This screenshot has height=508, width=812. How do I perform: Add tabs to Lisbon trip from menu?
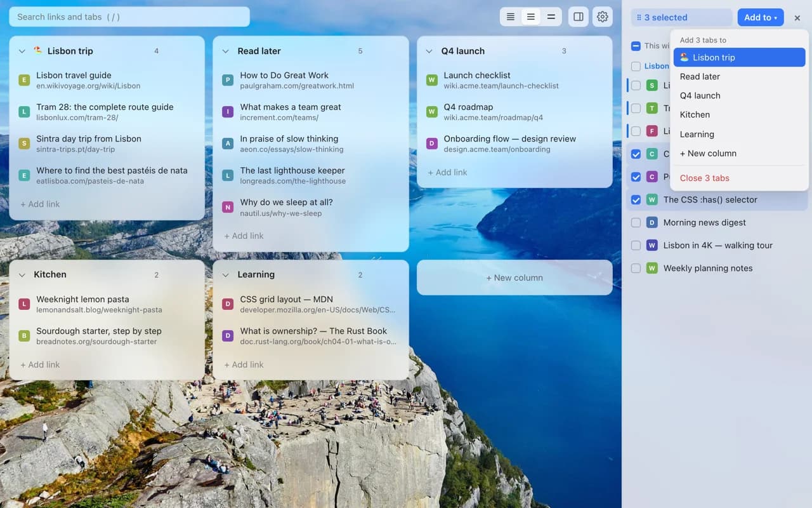(x=739, y=57)
